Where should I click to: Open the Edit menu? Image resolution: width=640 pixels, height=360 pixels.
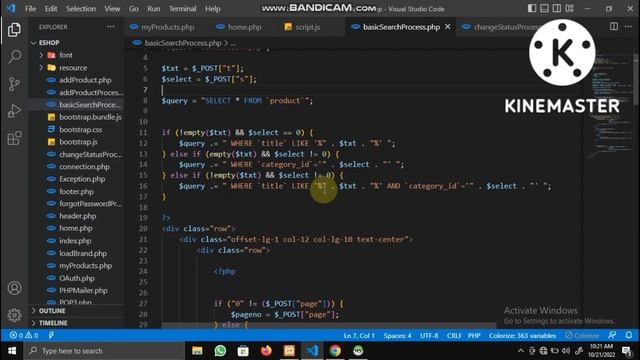[51, 9]
